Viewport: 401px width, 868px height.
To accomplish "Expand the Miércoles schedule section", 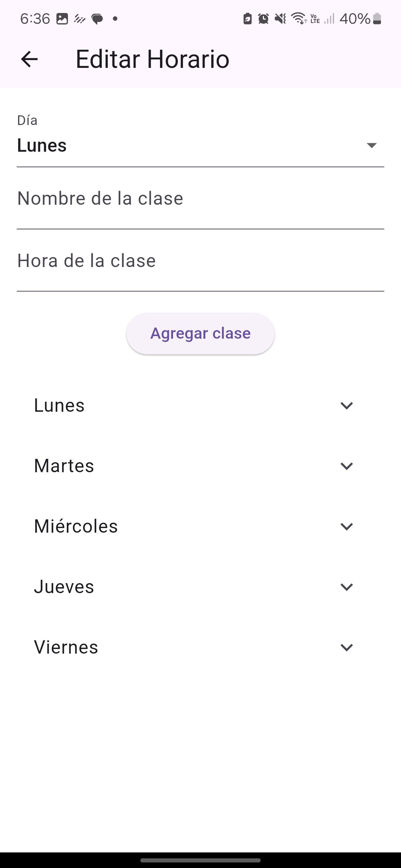I will click(x=200, y=526).
